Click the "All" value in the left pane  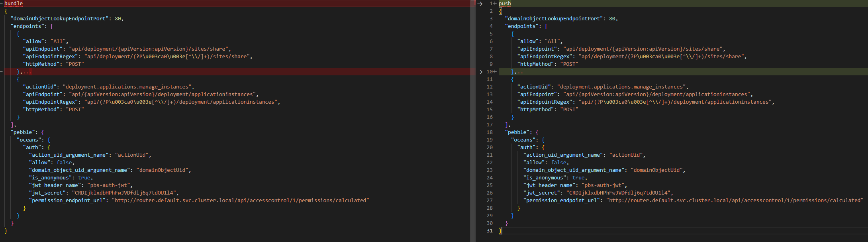[x=58, y=41]
